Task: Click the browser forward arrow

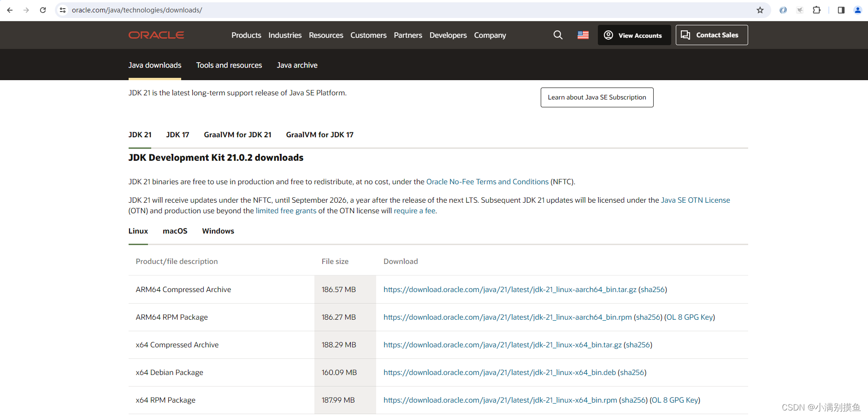Action: pyautogui.click(x=26, y=10)
